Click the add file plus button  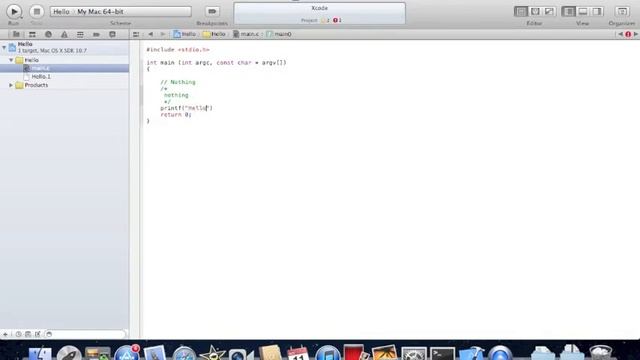5,334
